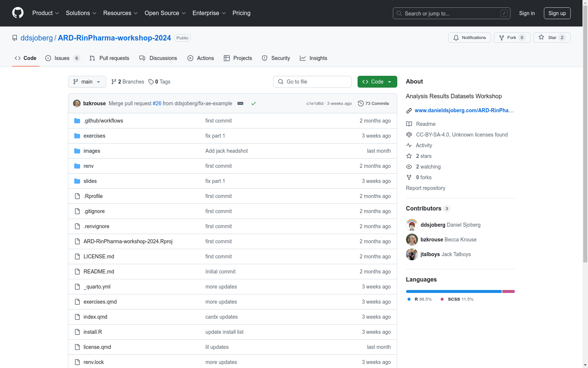Click the blue R segment of language bar

click(x=454, y=291)
